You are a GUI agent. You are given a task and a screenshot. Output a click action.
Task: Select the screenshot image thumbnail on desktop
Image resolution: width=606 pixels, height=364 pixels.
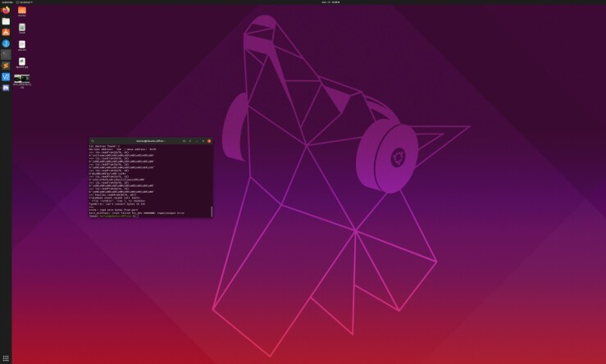[x=22, y=80]
